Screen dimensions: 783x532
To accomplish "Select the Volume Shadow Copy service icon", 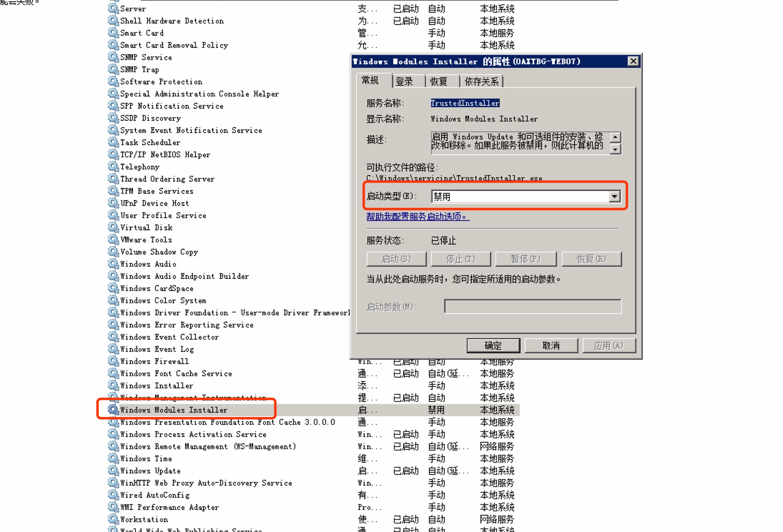I will [113, 251].
